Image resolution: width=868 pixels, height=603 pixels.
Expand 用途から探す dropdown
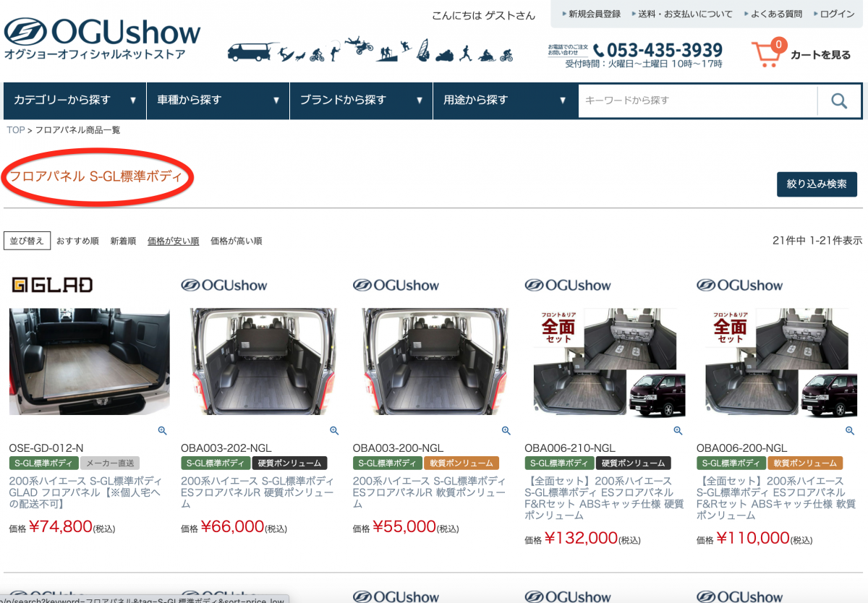[504, 100]
